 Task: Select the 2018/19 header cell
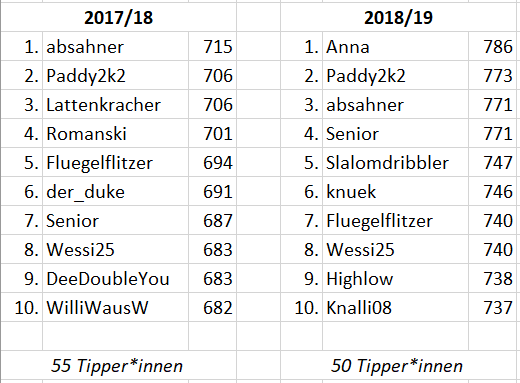click(x=398, y=17)
